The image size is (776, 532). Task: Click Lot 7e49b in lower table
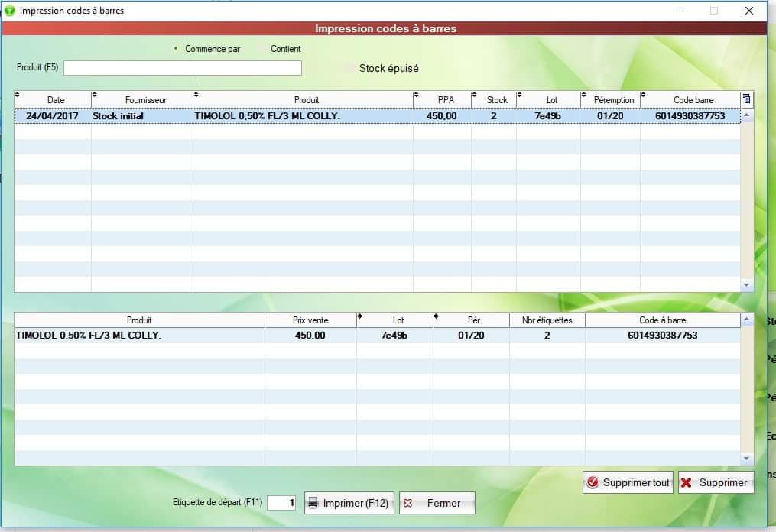tap(394, 335)
